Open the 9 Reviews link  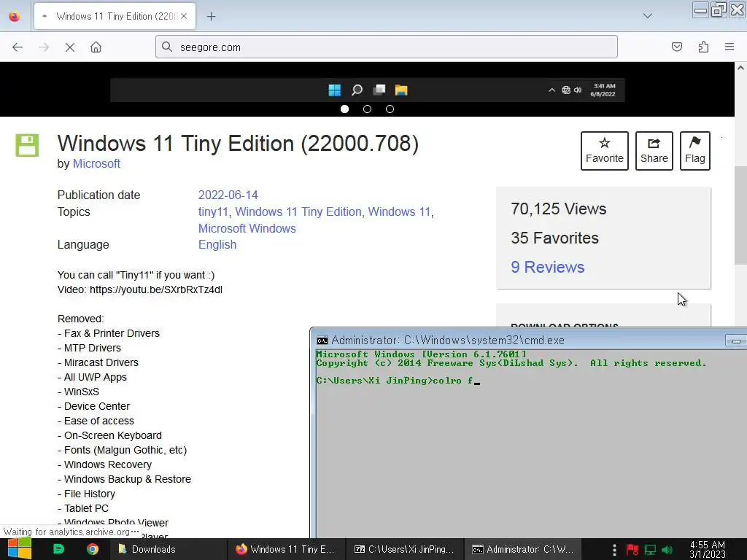click(547, 267)
